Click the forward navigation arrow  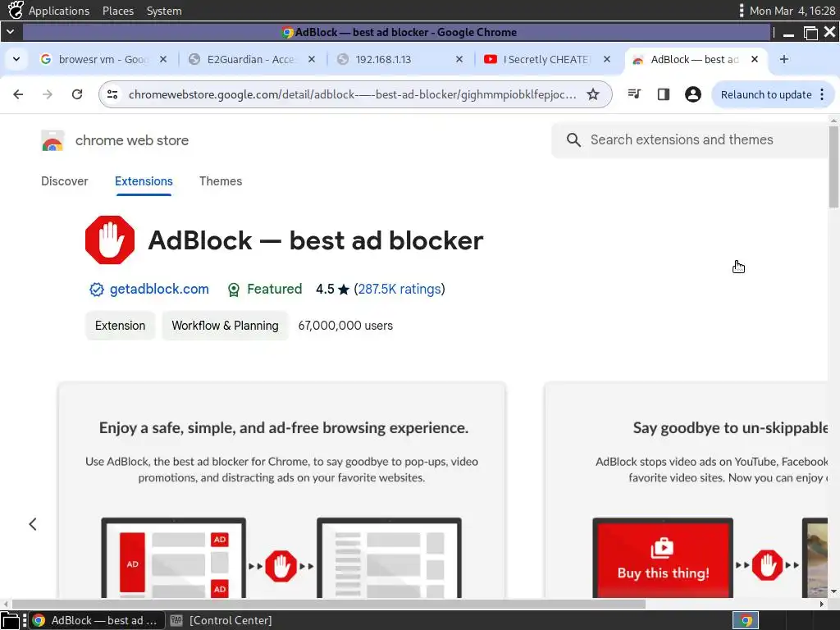(x=48, y=94)
